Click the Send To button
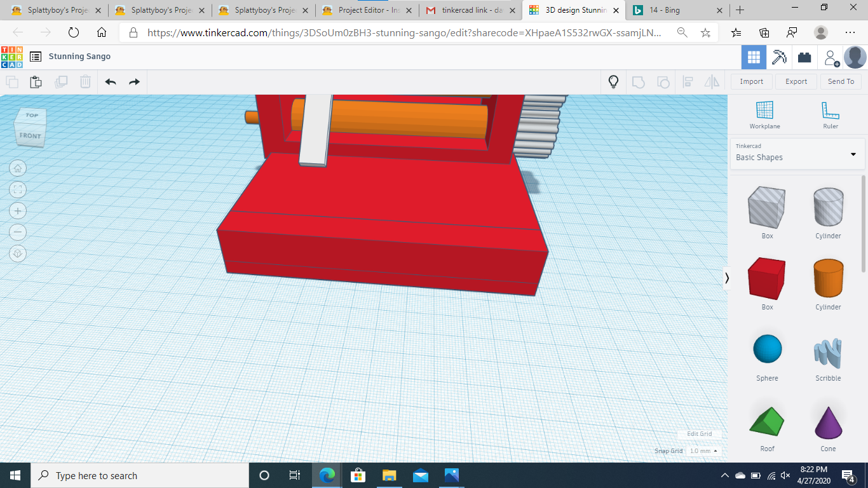 pos(841,81)
